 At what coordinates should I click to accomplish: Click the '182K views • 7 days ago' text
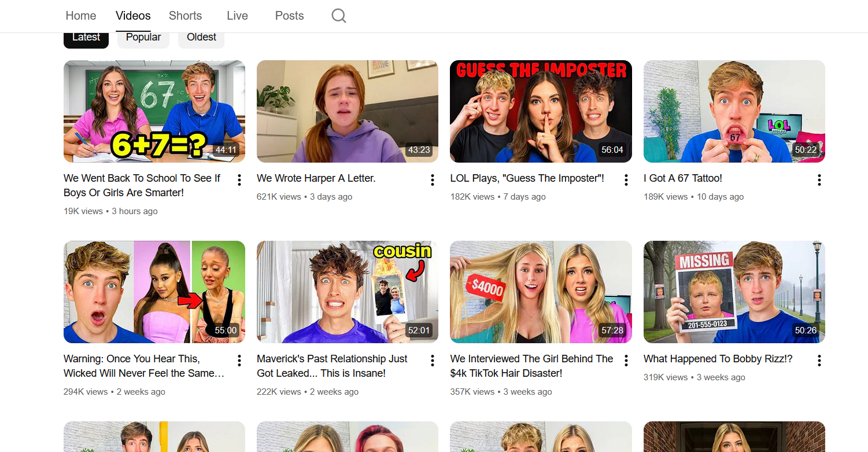(498, 197)
